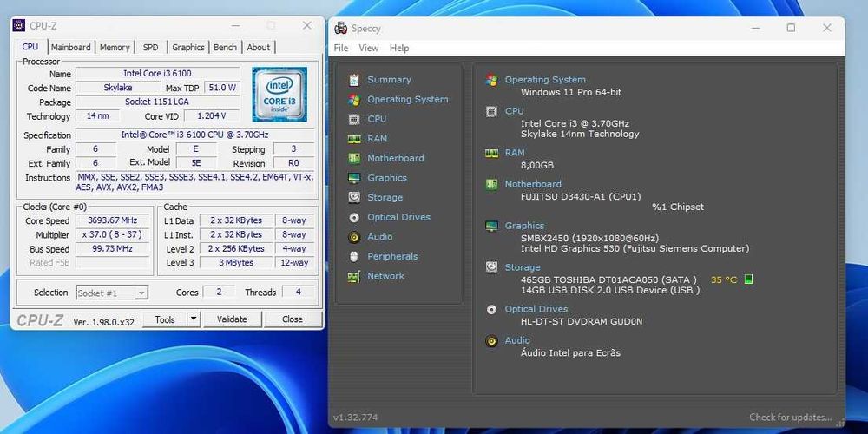Image resolution: width=868 pixels, height=434 pixels.
Task: Click the Network icon in Speccy sidebar
Action: point(354,276)
